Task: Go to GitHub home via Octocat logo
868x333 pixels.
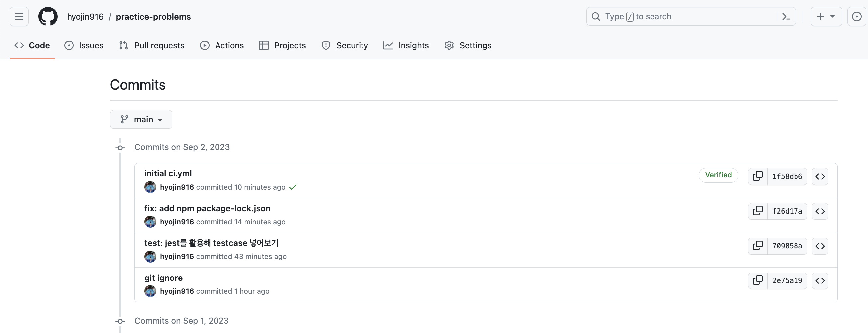Action: 48,17
